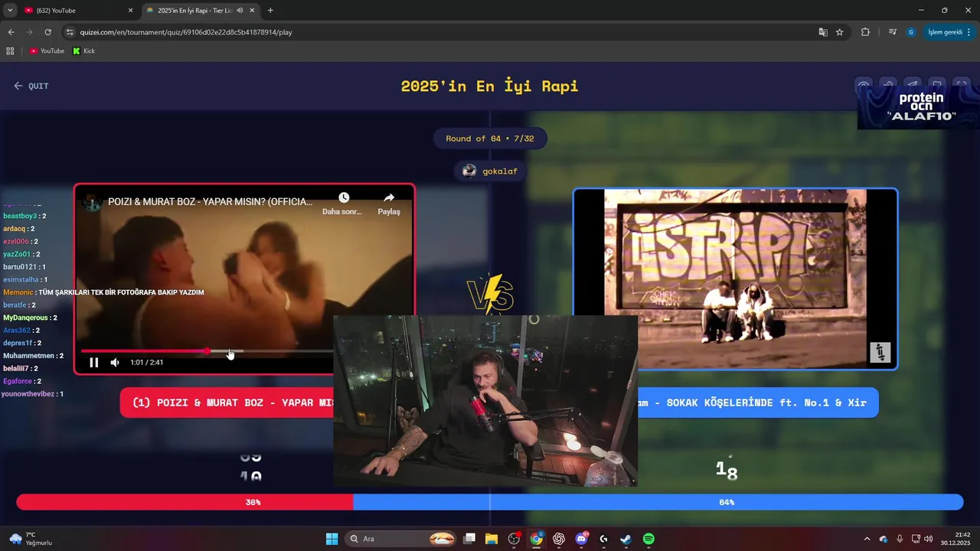Viewport: 980px width, 551px height.
Task: Vote for SOKAK KÖŞELERİNDE ft. No.1 & Xir
Action: [758, 403]
